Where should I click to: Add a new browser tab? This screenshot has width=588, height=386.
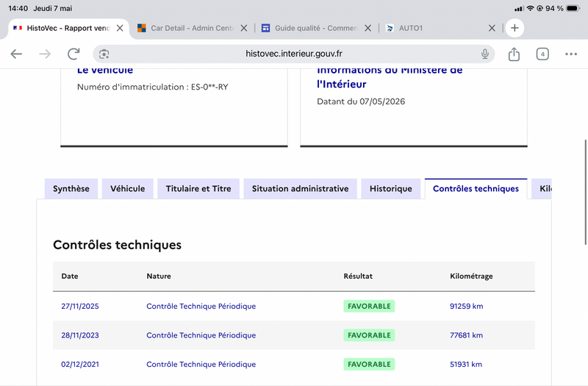pos(514,28)
